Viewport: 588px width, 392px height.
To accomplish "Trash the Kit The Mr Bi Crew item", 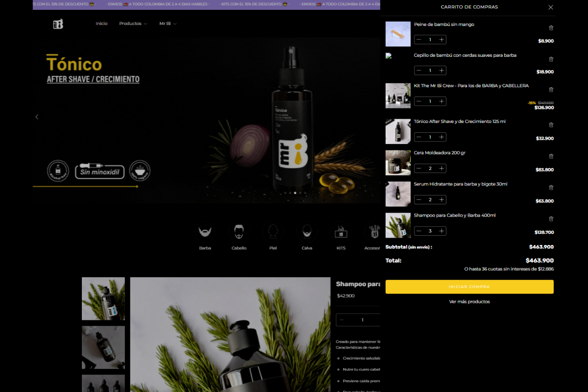I will pos(551,90).
